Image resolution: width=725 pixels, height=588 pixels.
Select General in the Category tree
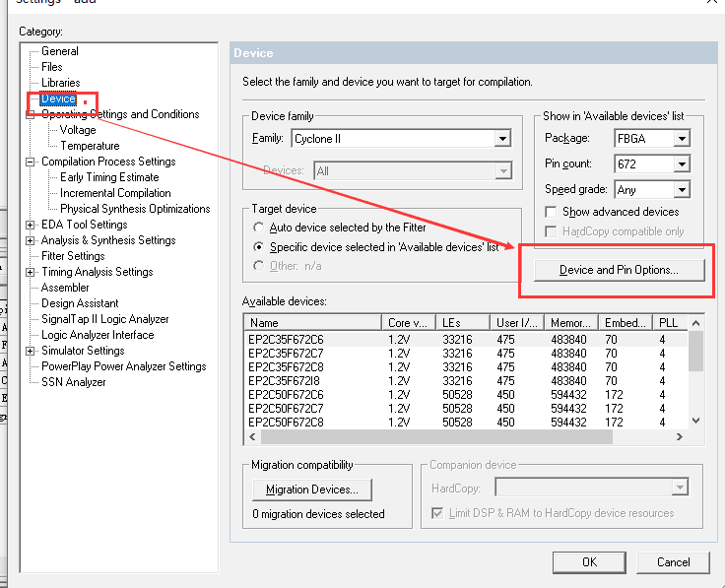pyautogui.click(x=60, y=51)
